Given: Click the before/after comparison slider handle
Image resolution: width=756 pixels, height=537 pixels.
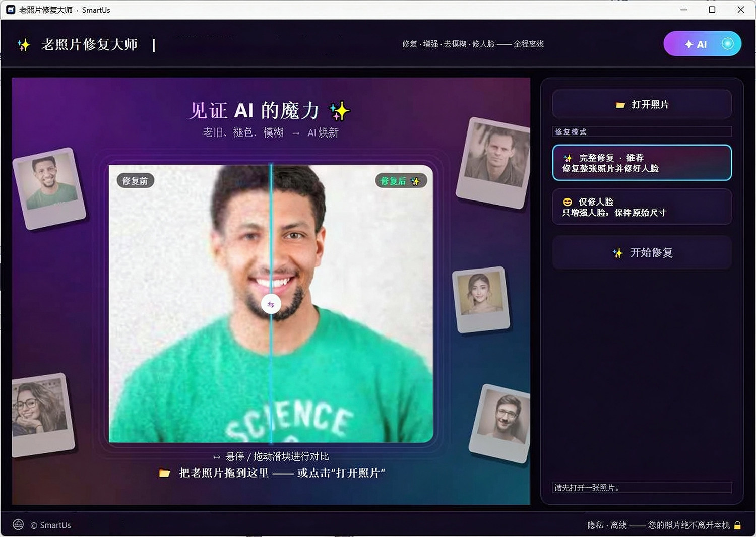Looking at the screenshot, I should point(271,304).
